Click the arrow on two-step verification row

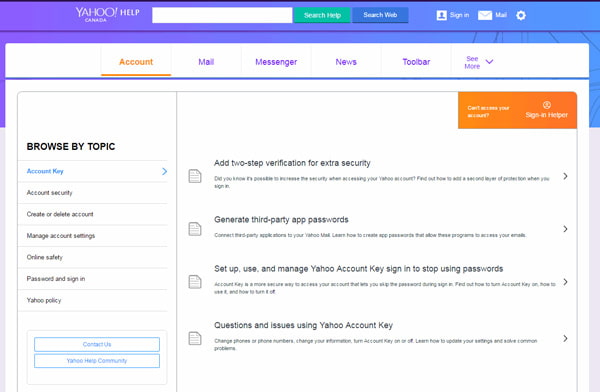[565, 176]
